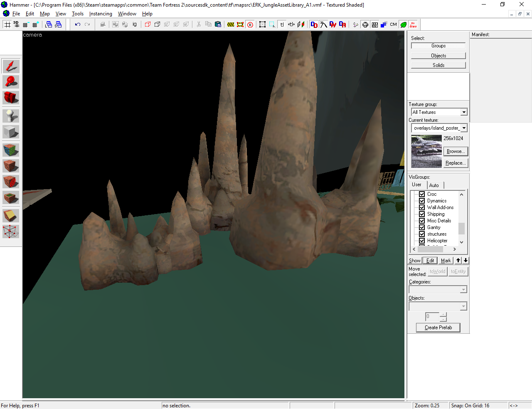This screenshot has width=532, height=409.
Task: Open the Help menu
Action: 147,14
